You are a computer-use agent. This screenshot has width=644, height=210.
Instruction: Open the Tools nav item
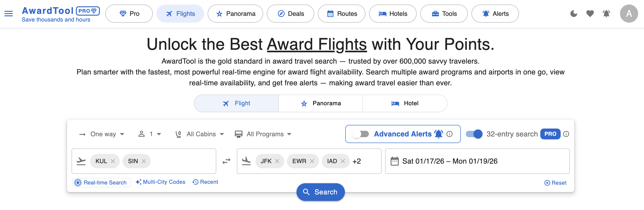pos(444,14)
